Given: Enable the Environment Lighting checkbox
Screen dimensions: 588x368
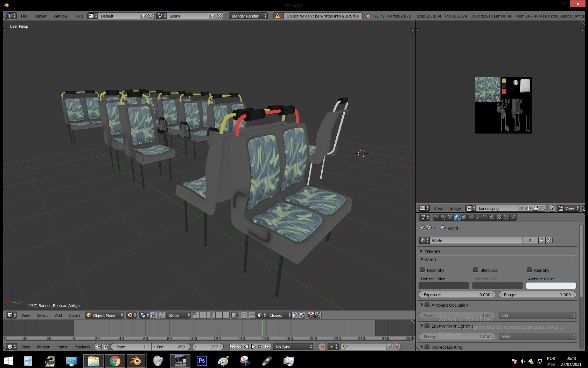Looking at the screenshot, I should 427,326.
